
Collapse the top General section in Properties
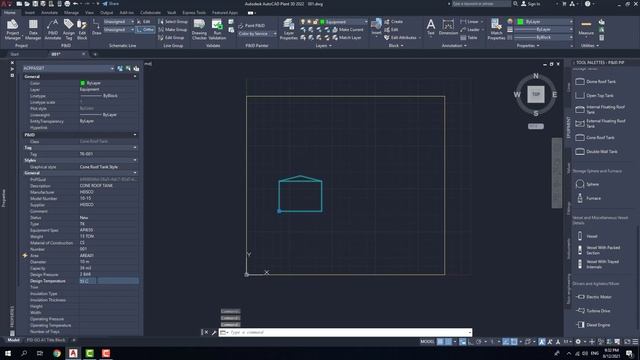(135, 76)
